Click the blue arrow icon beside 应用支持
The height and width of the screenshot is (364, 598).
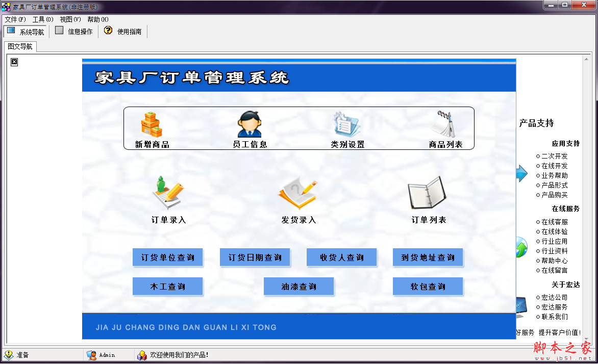click(x=522, y=173)
